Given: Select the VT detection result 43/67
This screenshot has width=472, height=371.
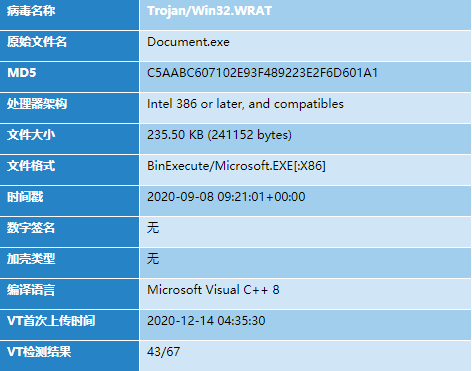Looking at the screenshot, I should (163, 352).
